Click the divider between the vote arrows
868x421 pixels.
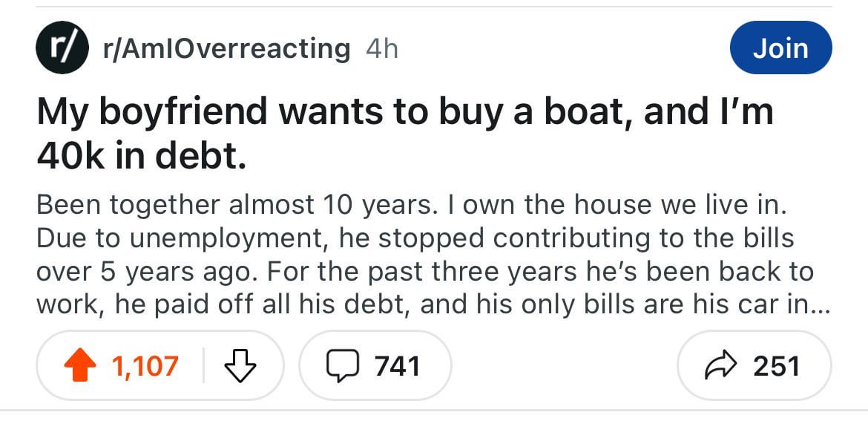(203, 366)
